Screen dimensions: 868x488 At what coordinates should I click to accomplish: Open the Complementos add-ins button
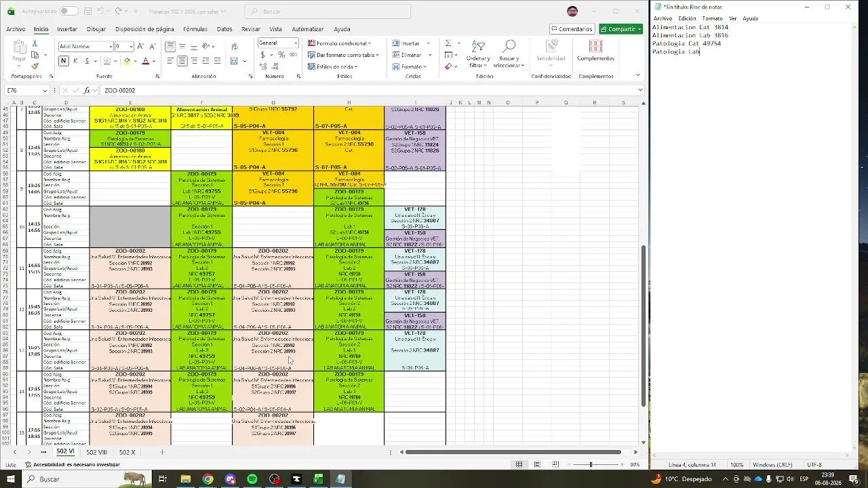click(595, 51)
